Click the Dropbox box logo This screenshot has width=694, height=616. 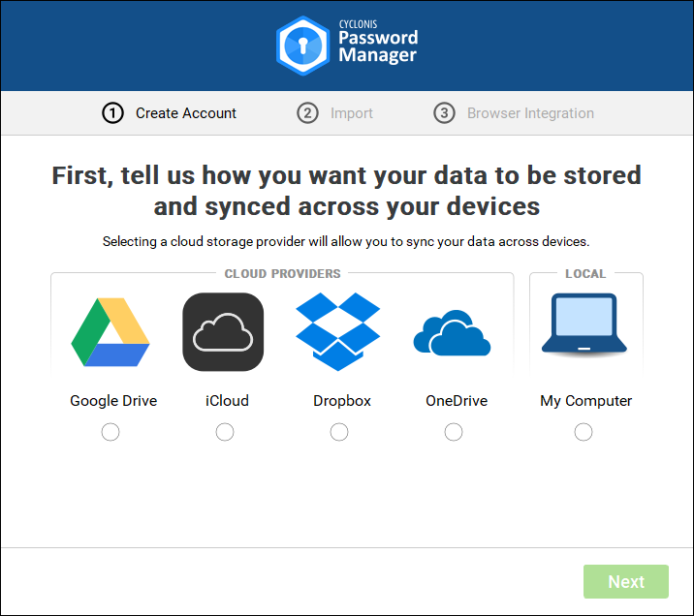338,331
